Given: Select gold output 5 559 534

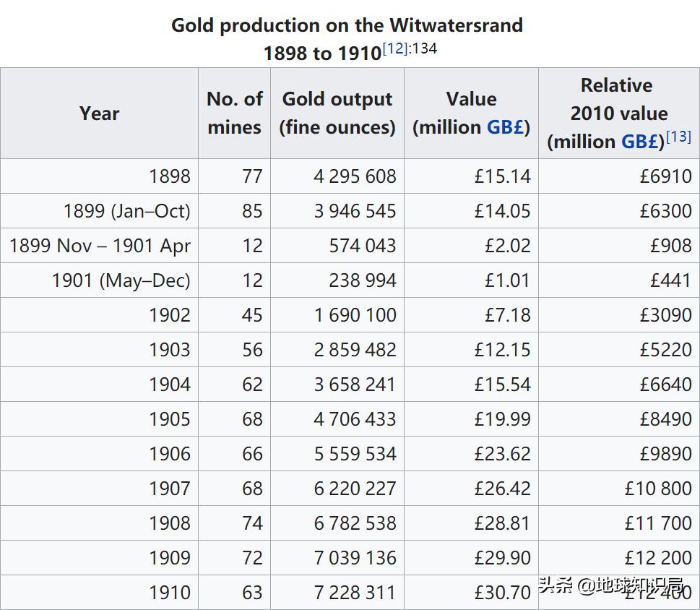Looking at the screenshot, I should click(355, 454).
